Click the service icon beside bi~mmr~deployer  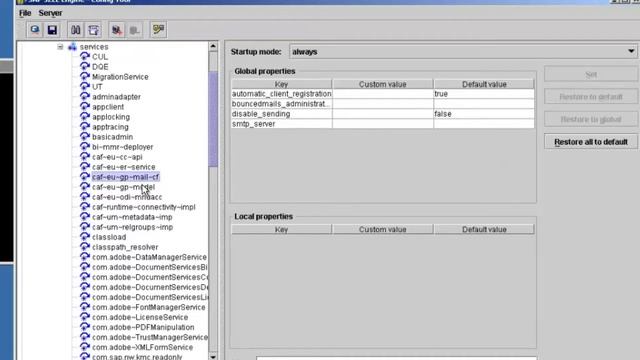84,147
